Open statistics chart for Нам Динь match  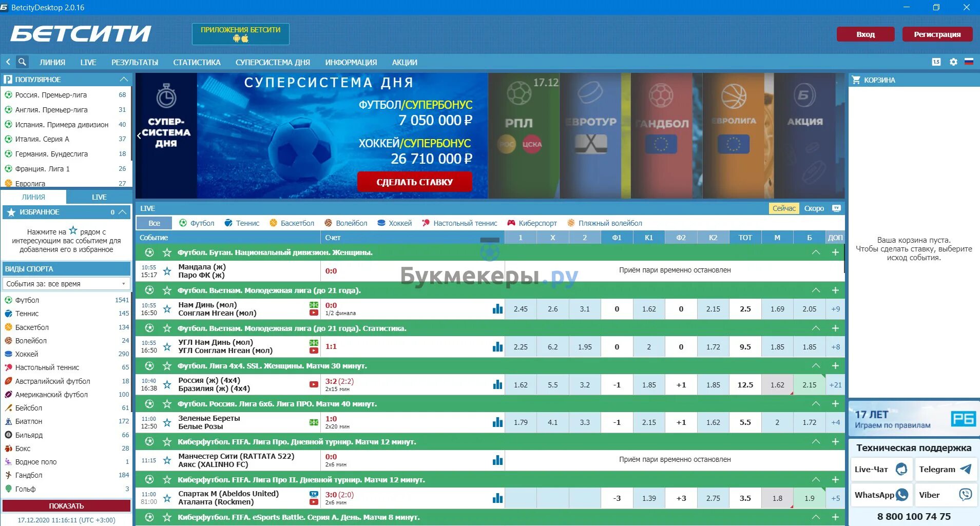click(x=497, y=309)
